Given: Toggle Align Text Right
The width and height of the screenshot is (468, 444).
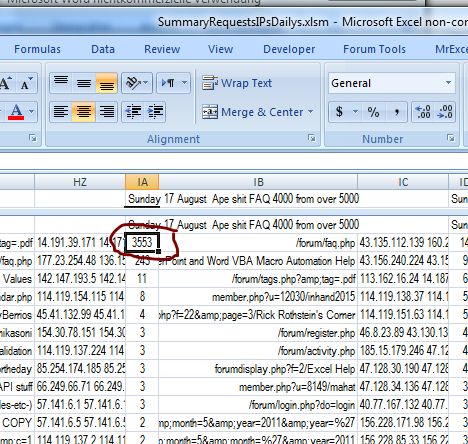Looking at the screenshot, I should 107,112.
